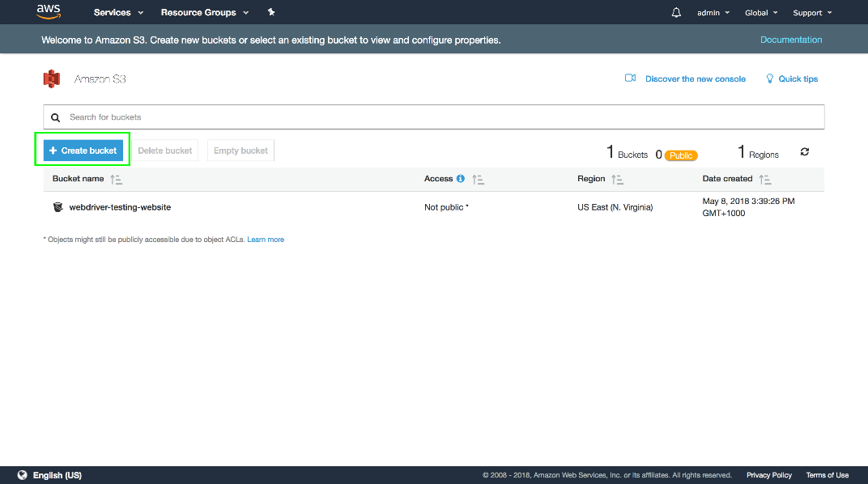Open the Resource Groups dropdown
The width and height of the screenshot is (868, 484).
coord(205,13)
